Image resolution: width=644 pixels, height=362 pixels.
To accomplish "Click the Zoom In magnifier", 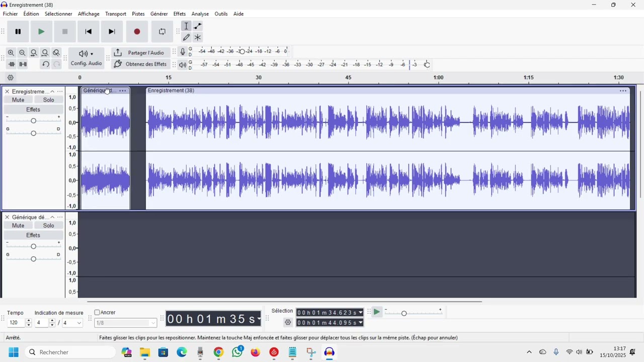I will [11, 53].
